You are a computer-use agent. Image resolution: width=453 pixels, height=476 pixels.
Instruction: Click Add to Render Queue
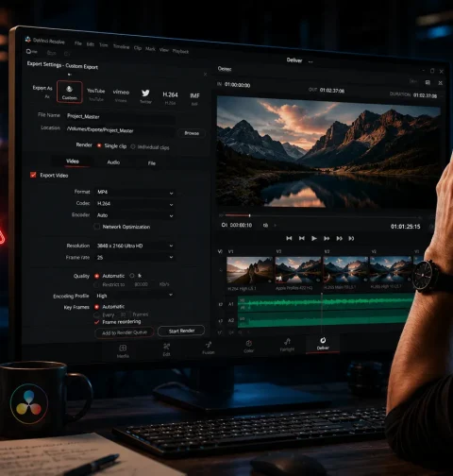click(x=125, y=332)
